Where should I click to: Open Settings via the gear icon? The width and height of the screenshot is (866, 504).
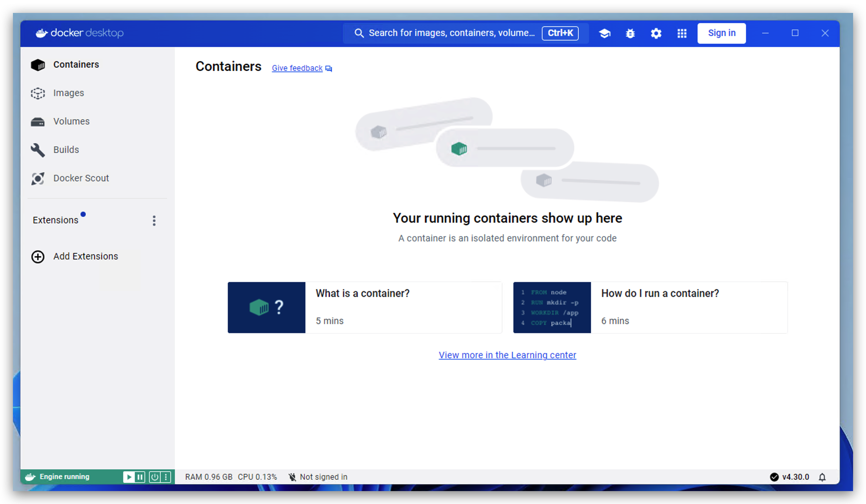pyautogui.click(x=656, y=33)
